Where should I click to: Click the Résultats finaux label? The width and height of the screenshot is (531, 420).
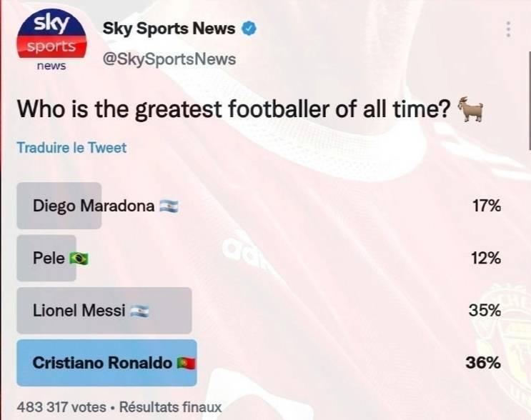171,407
